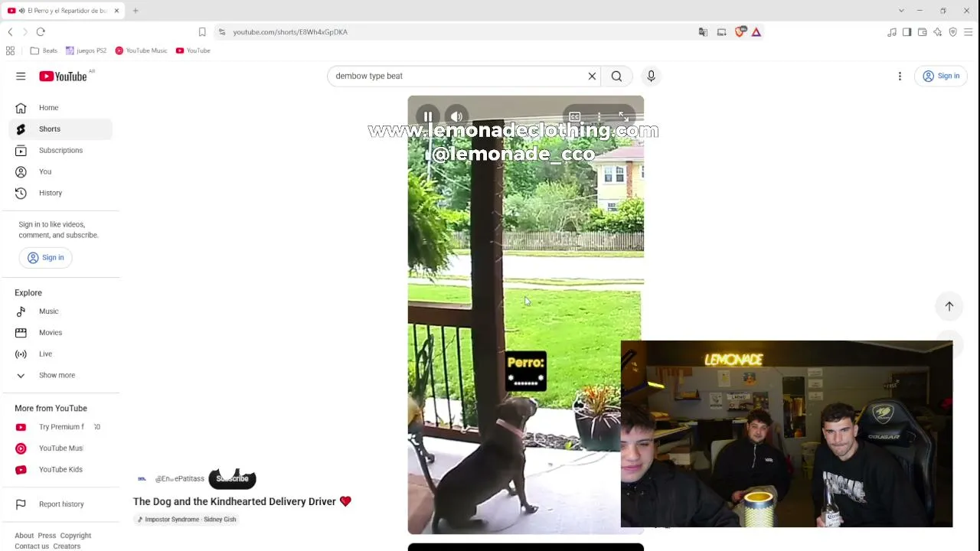
Task: Open the Contact us footer link
Action: click(31, 546)
